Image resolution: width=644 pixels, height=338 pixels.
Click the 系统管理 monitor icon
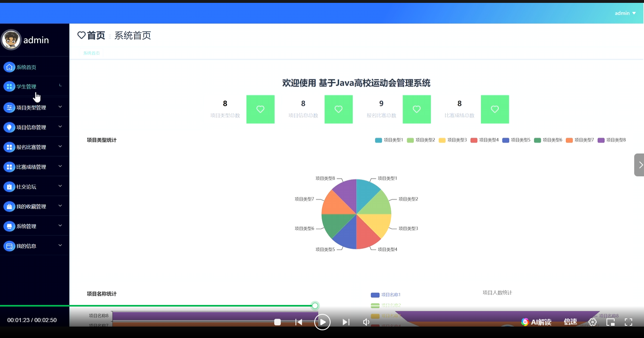[x=9, y=226]
